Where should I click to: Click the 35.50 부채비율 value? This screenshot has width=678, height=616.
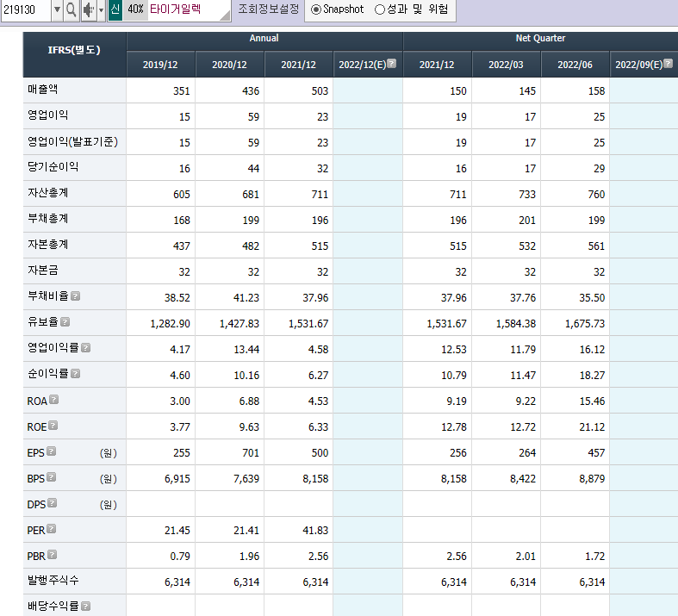592,297
